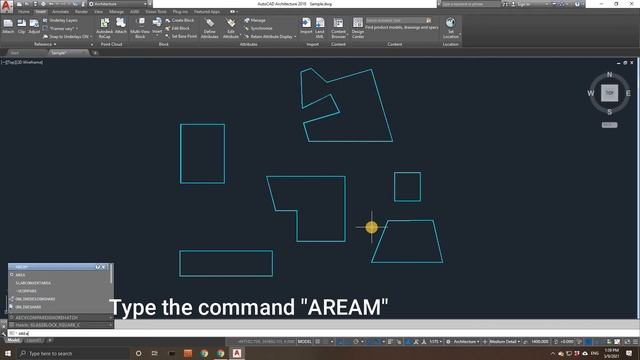Open the Windows notification center icon

point(629,353)
